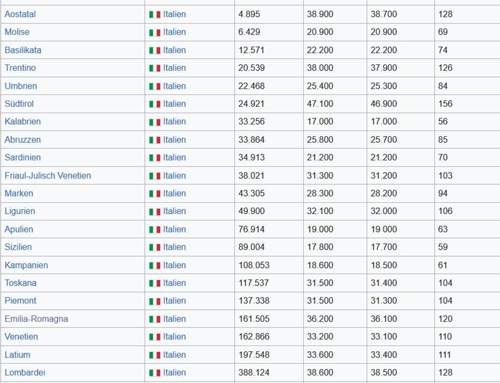Click the Italian flag icon in Molise row
The height and width of the screenshot is (383, 500).
(x=155, y=33)
